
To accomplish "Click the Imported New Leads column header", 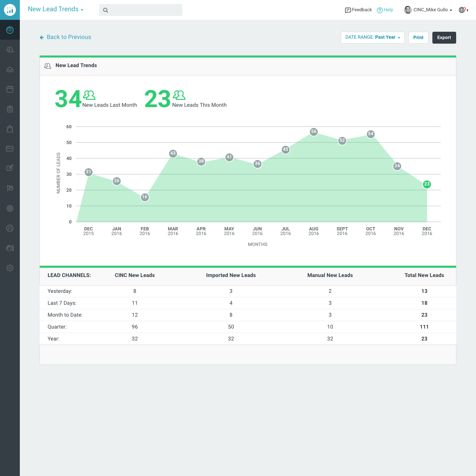I will click(231, 275).
